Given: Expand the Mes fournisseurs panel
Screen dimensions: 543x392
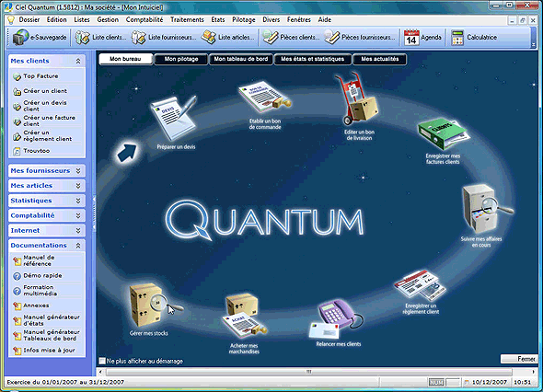Looking at the screenshot, I should pos(78,171).
